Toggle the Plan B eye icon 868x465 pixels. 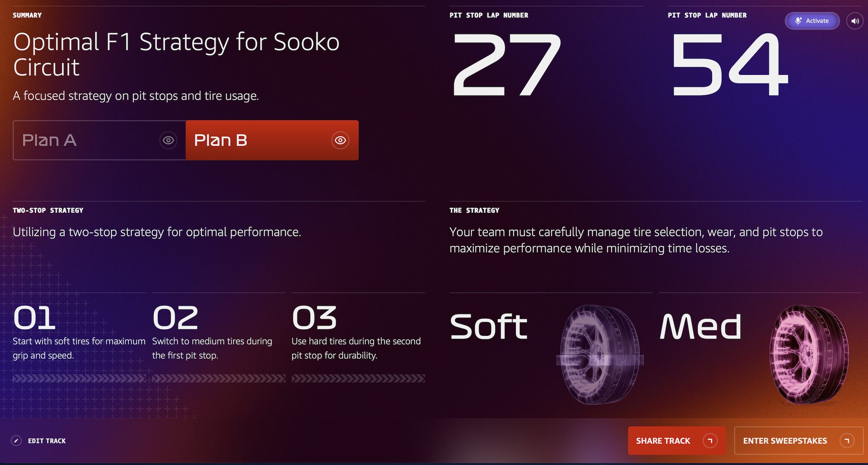coord(340,140)
